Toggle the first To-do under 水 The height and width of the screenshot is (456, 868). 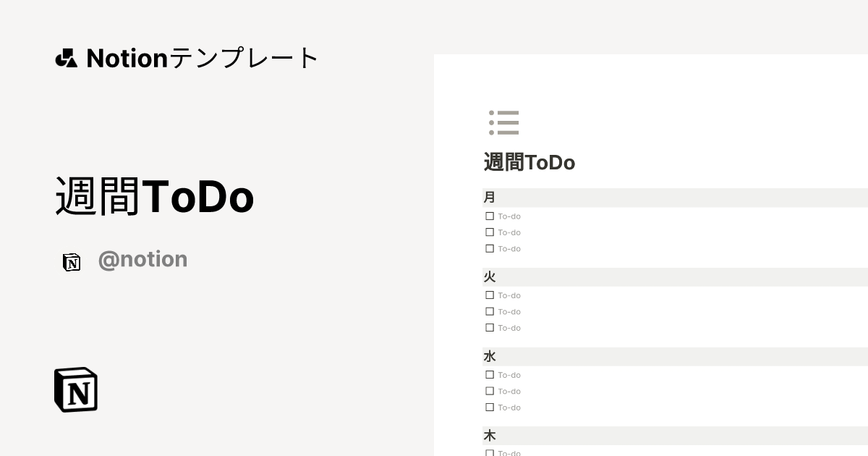click(x=490, y=375)
